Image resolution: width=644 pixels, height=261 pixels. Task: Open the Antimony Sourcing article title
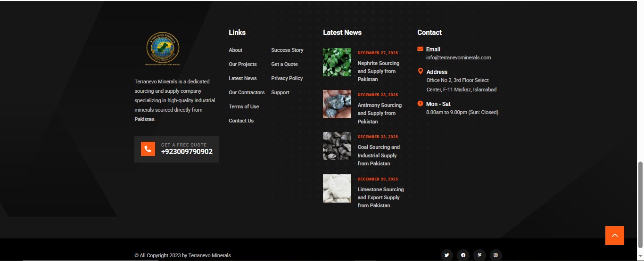click(380, 113)
